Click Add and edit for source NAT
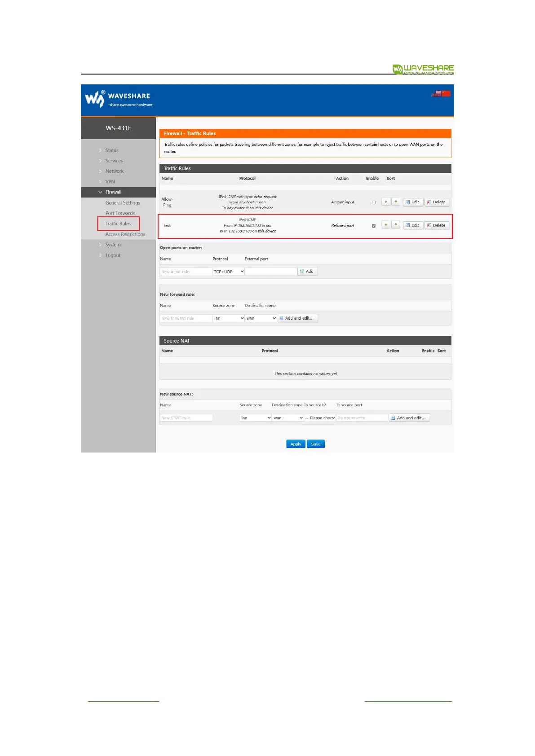The width and height of the screenshot is (535, 756). (x=409, y=418)
